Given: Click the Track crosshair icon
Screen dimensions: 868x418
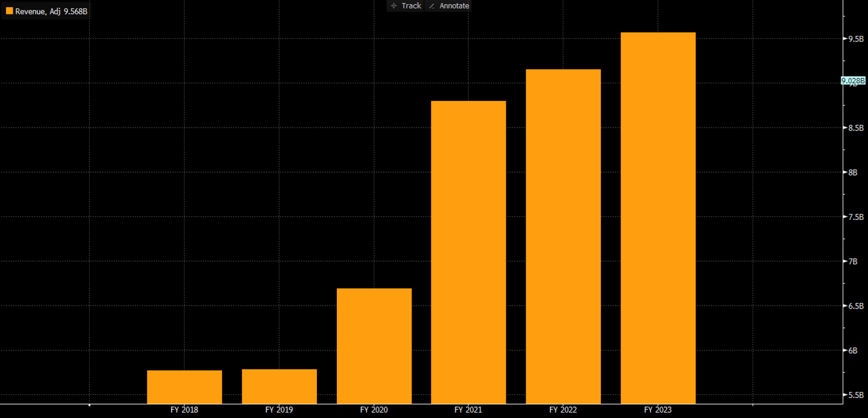Looking at the screenshot, I should point(394,6).
